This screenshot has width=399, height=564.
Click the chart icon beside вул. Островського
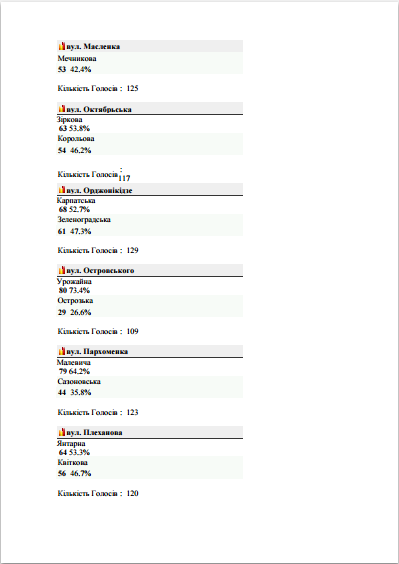coord(62,270)
